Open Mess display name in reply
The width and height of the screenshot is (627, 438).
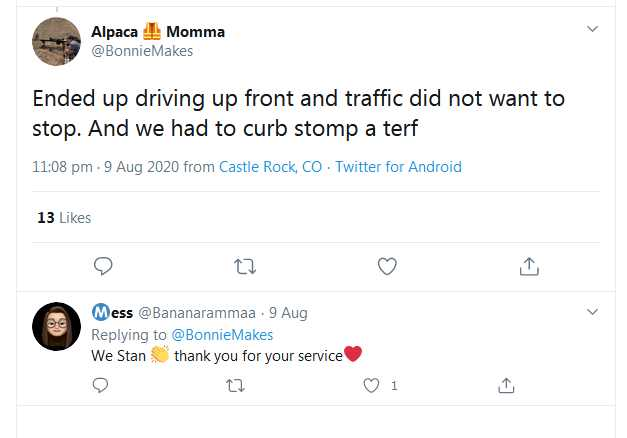click(x=112, y=312)
